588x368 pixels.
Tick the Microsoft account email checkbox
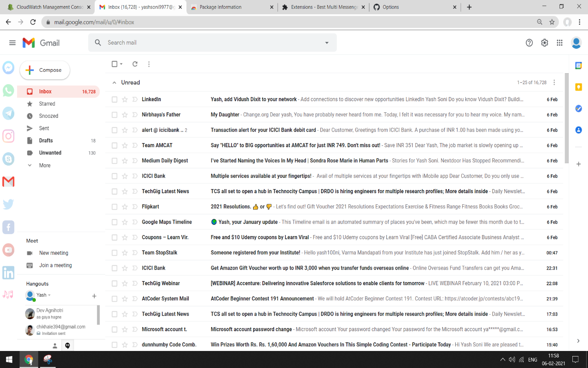click(114, 329)
